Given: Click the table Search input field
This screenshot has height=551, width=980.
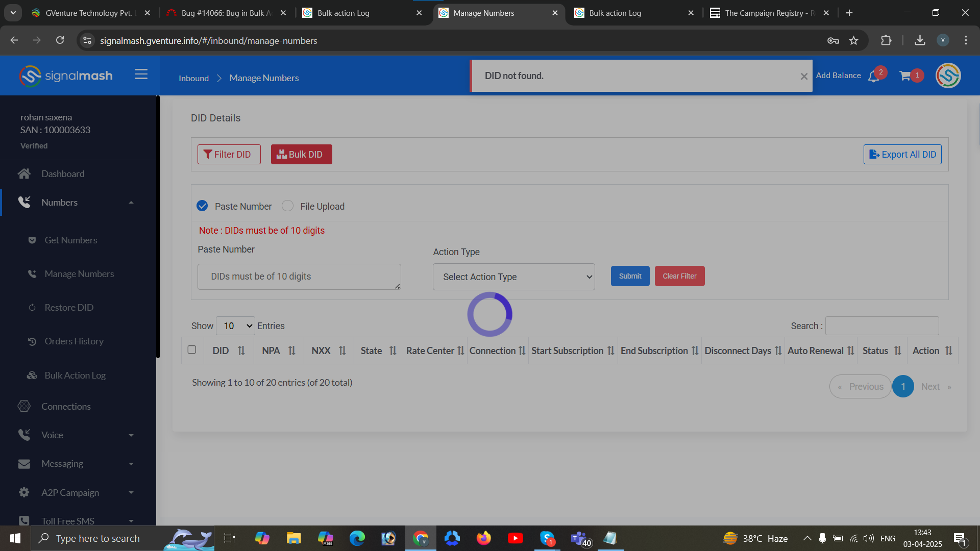Looking at the screenshot, I should [881, 326].
